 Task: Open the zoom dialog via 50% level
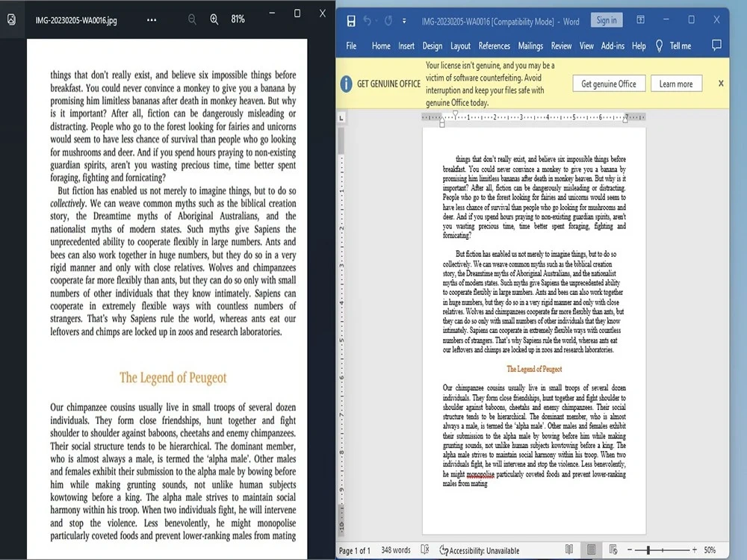[710, 550]
